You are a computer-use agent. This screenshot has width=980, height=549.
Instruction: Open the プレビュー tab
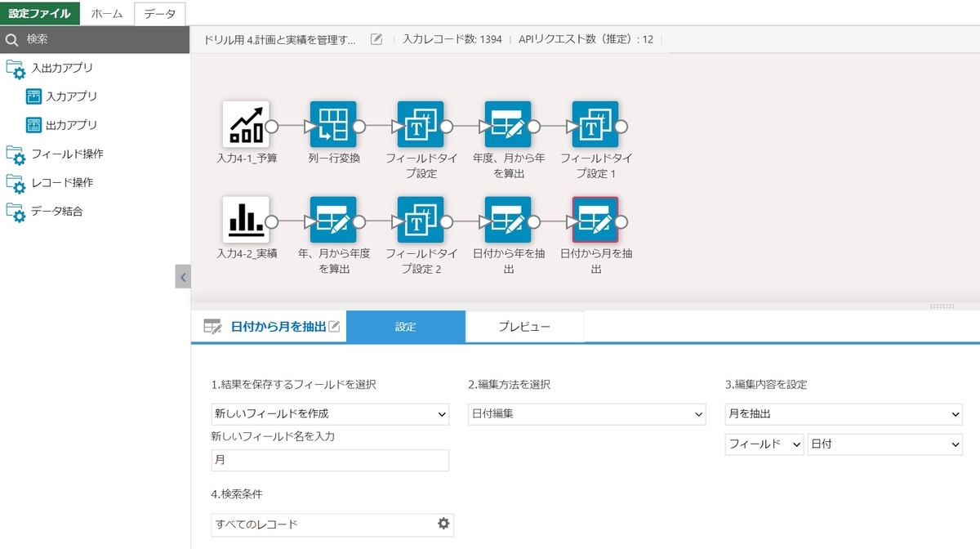coord(524,327)
